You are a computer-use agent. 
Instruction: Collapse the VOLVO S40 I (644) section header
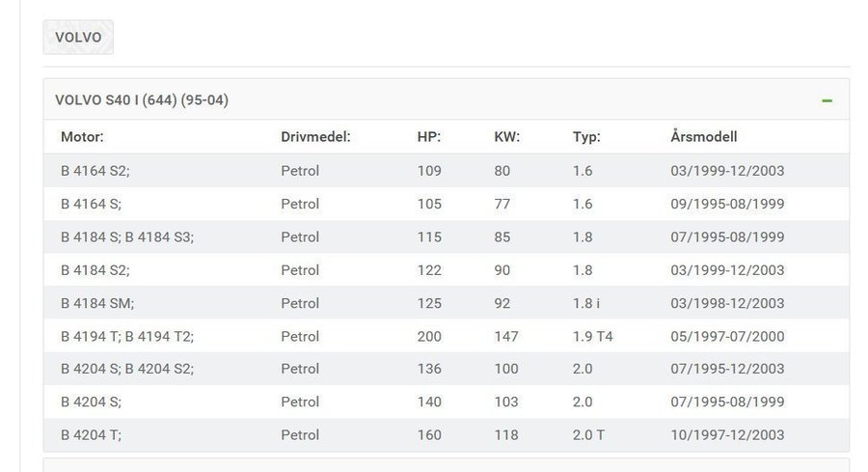[142, 100]
